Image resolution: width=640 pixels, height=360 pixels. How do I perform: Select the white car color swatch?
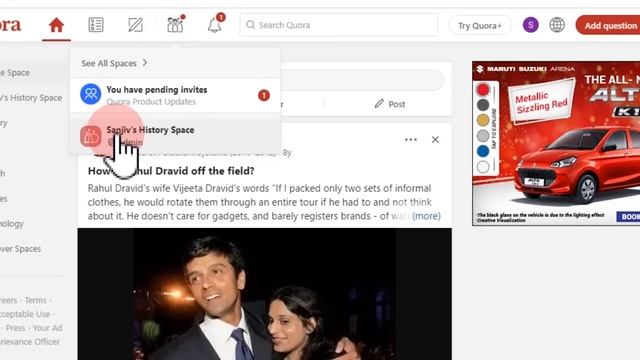pyautogui.click(x=483, y=167)
